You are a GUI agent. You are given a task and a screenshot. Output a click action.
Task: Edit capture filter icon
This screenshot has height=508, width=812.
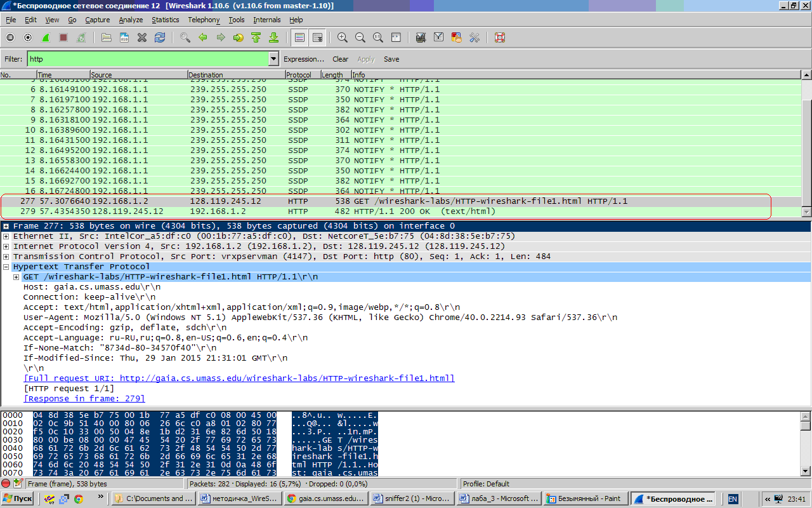[421, 37]
